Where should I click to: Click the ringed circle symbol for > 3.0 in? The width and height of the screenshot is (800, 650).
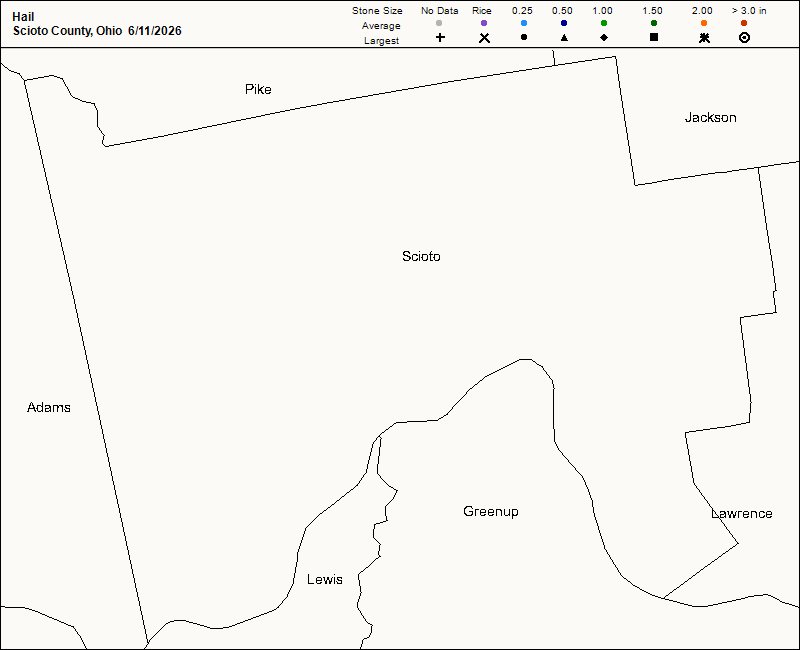point(744,37)
